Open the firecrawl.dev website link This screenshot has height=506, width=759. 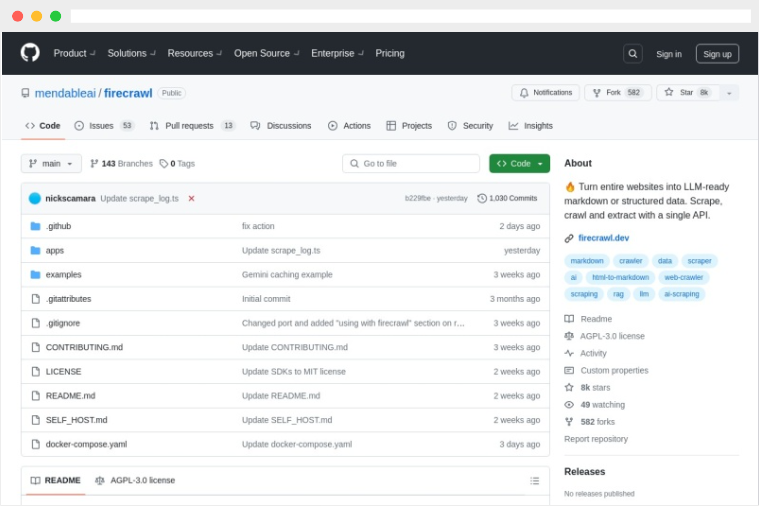point(603,238)
